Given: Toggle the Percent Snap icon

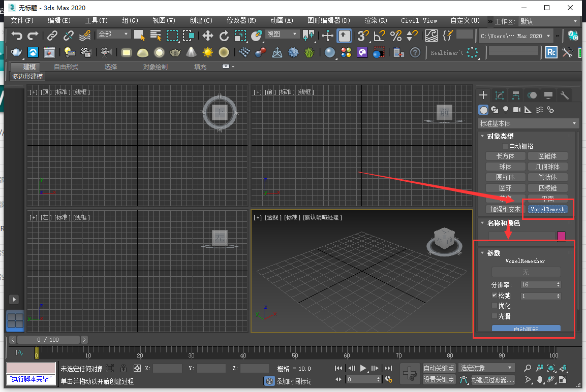Looking at the screenshot, I should [396, 36].
